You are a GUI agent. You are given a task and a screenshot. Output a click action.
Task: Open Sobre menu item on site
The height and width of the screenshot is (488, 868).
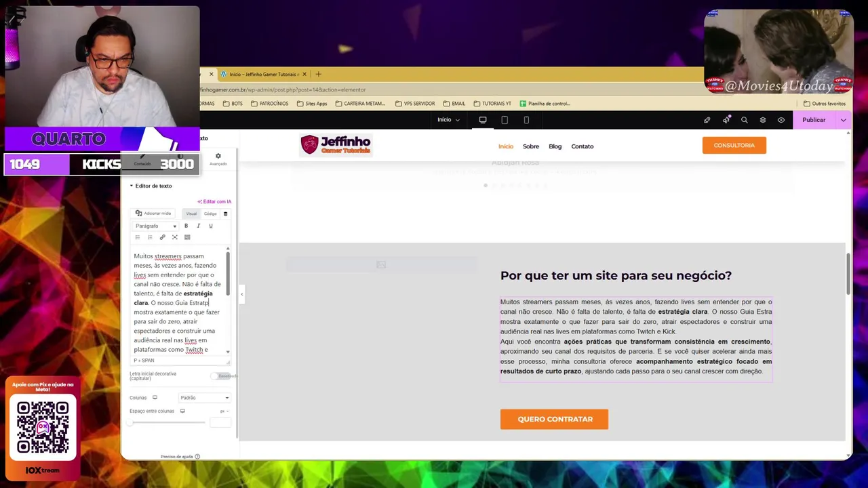click(531, 146)
